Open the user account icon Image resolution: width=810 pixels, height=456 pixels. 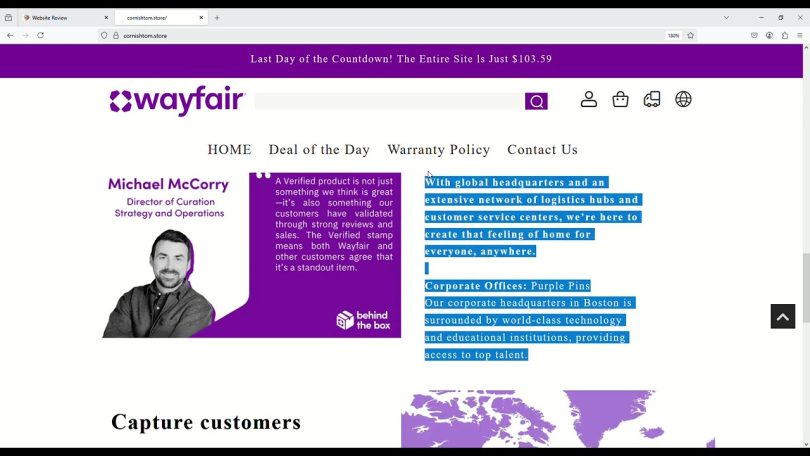click(x=588, y=99)
